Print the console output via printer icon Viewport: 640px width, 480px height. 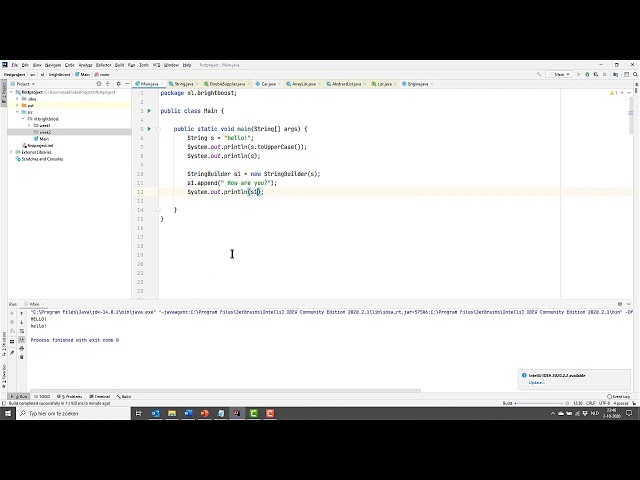point(22,348)
